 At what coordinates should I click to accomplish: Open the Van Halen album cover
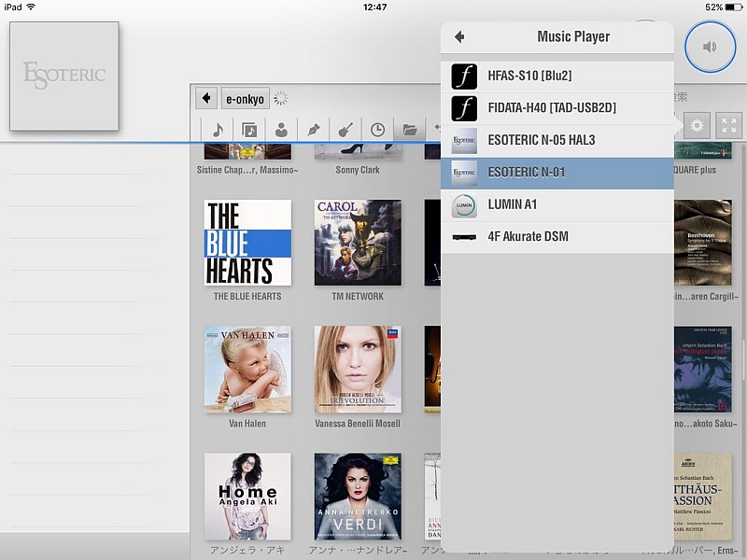click(x=247, y=370)
